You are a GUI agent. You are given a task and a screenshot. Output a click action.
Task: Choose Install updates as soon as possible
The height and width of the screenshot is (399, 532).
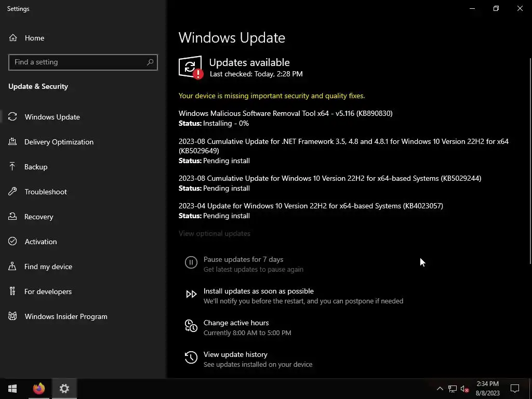(x=259, y=291)
